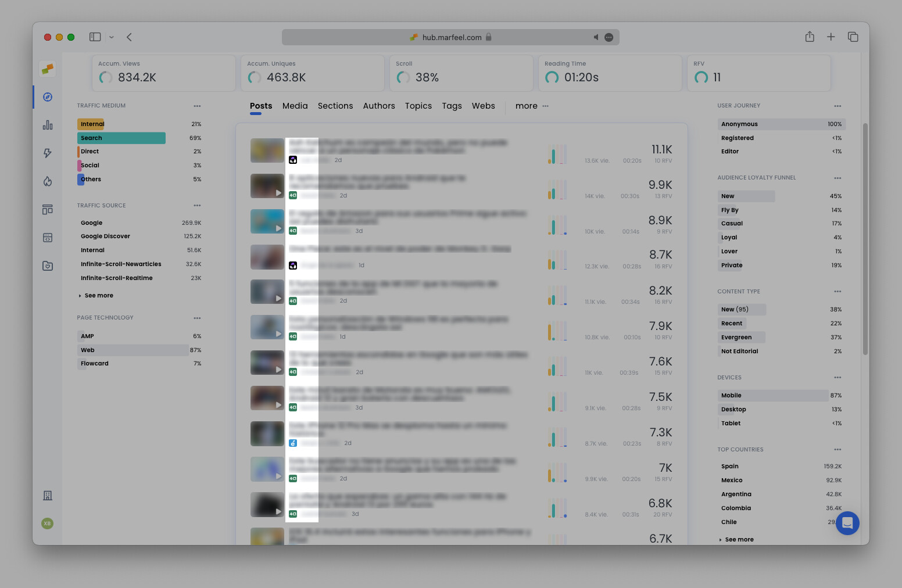The width and height of the screenshot is (902, 588).
Task: Switch to the Media tab
Action: pos(295,106)
